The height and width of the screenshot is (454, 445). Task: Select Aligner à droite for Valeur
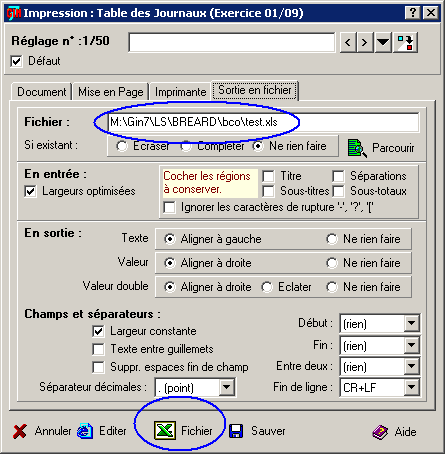(x=170, y=263)
